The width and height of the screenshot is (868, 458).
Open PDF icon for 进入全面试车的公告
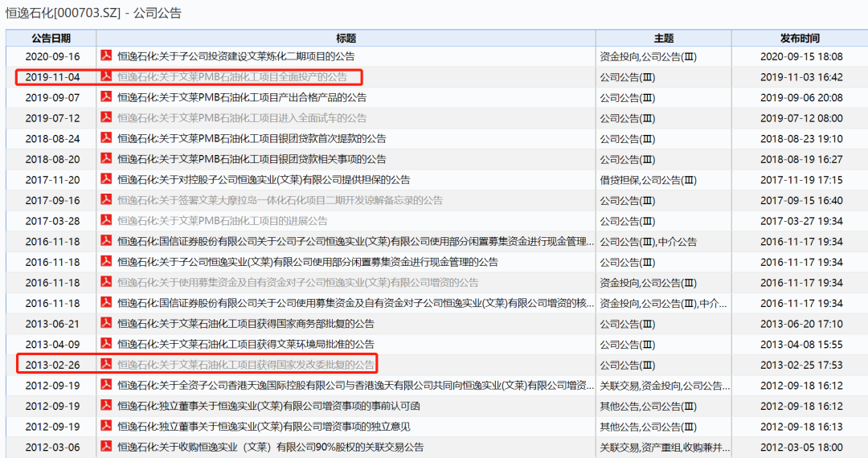[106, 117]
